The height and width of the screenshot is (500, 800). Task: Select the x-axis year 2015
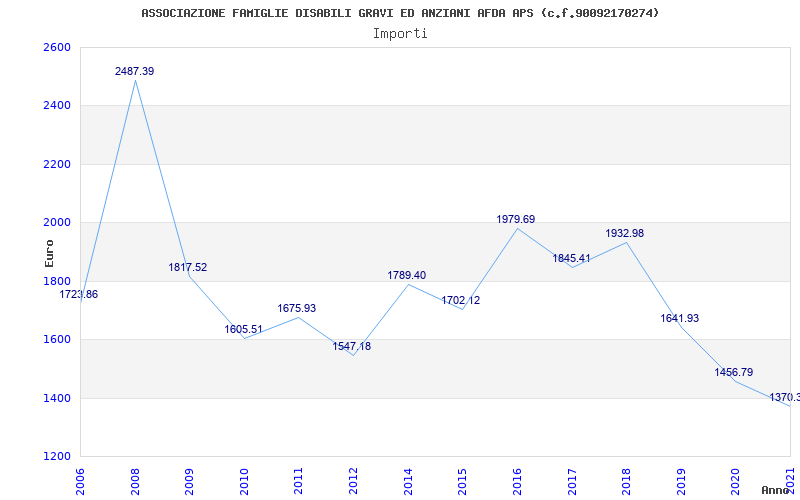[x=462, y=481]
